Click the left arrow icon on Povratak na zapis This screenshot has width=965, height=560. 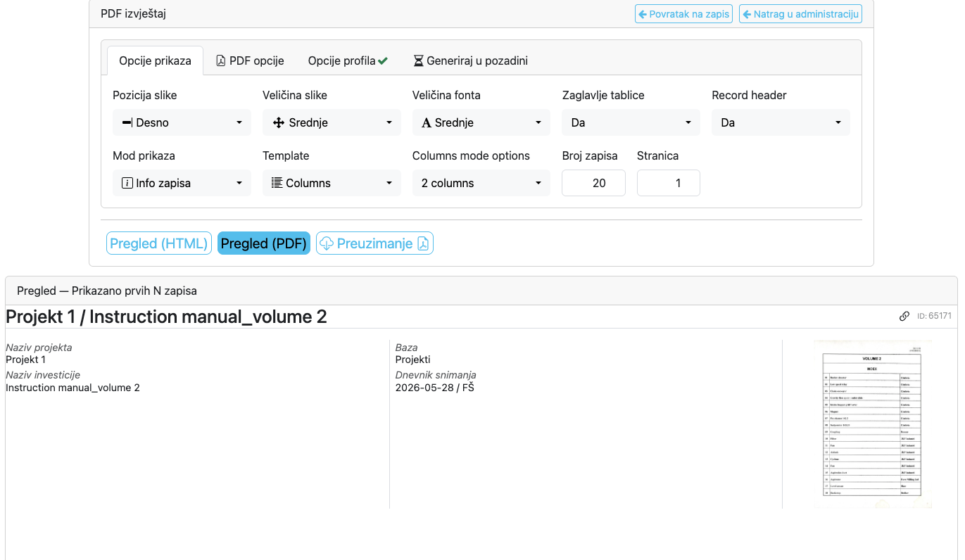coord(642,14)
